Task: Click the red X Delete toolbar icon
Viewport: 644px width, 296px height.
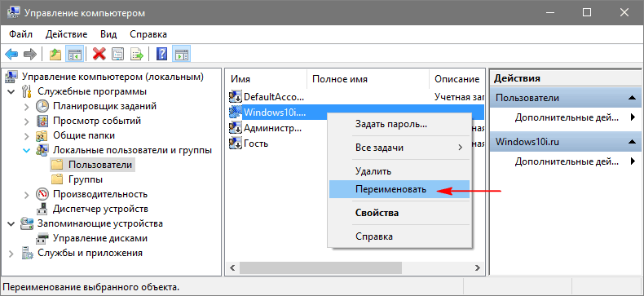Action: tap(99, 54)
